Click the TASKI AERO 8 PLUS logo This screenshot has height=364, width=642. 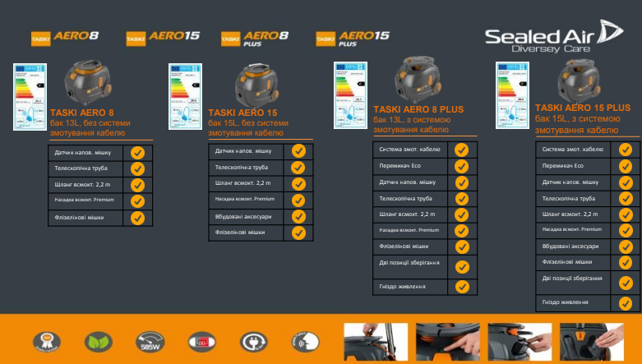(x=255, y=39)
